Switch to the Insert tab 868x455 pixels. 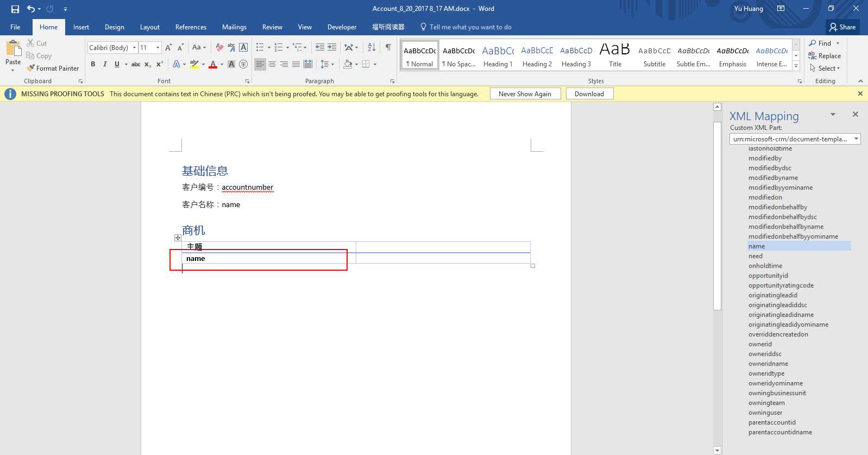81,27
